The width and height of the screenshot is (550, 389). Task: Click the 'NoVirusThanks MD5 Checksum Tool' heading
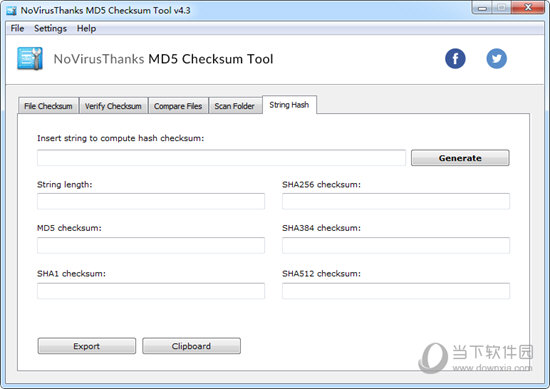point(163,59)
